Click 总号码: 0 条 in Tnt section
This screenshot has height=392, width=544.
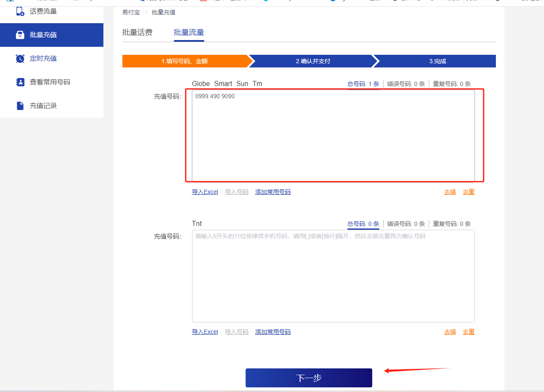pos(363,224)
